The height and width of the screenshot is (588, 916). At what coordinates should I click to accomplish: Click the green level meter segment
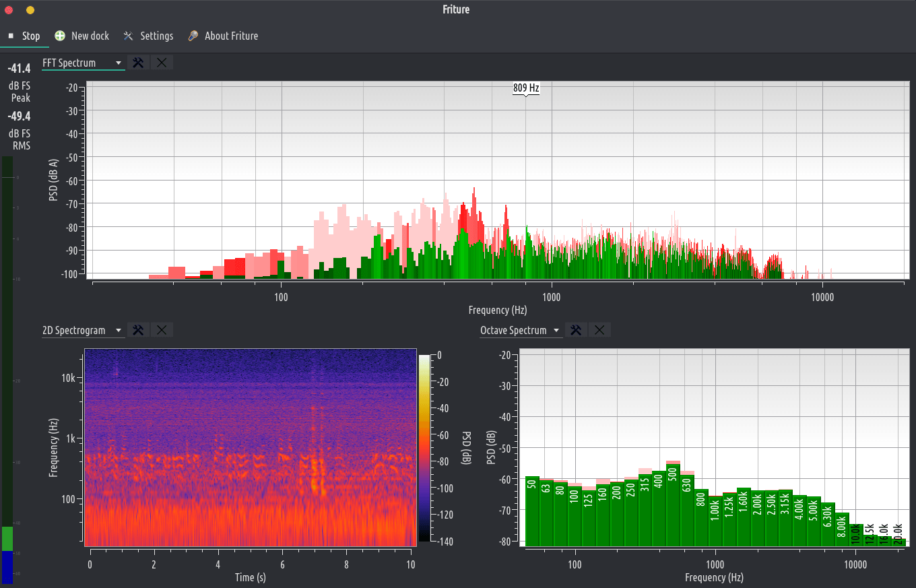pos(7,539)
